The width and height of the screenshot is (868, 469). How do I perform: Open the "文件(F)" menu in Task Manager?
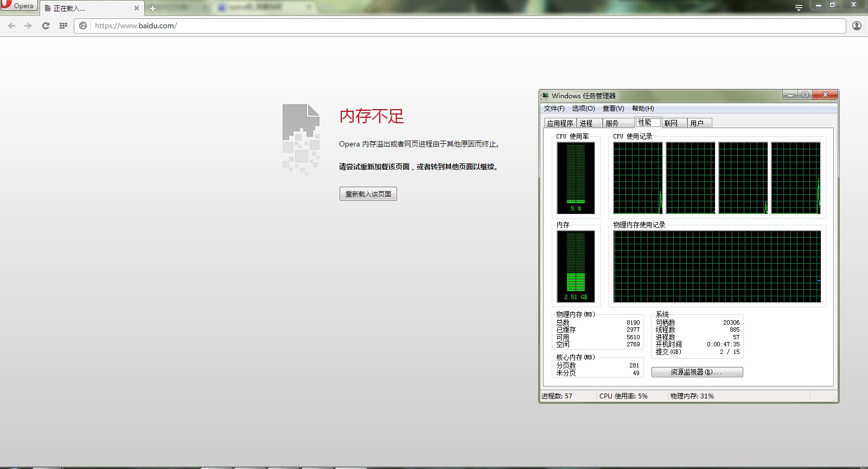[554, 109]
